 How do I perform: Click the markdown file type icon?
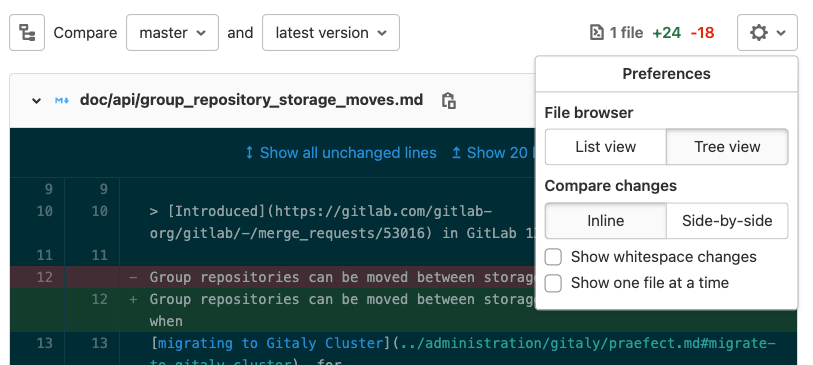pyautogui.click(x=62, y=100)
